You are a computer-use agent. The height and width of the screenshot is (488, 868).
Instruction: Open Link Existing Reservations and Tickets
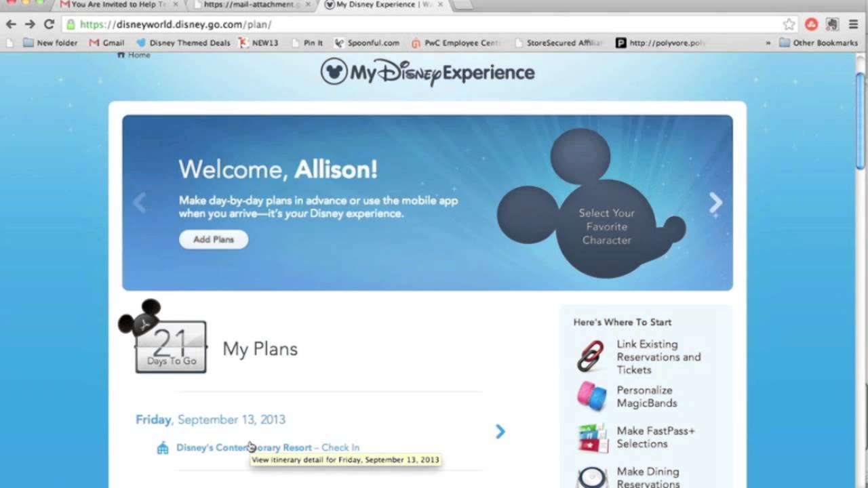(658, 357)
